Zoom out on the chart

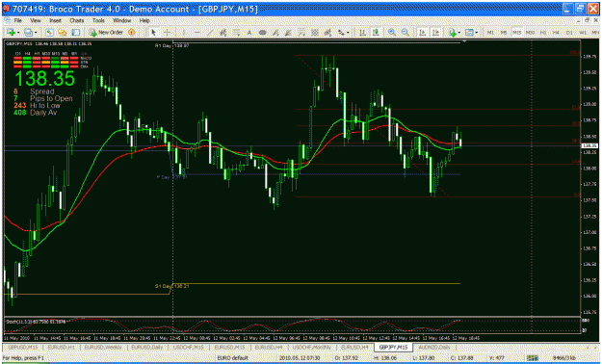click(x=406, y=33)
